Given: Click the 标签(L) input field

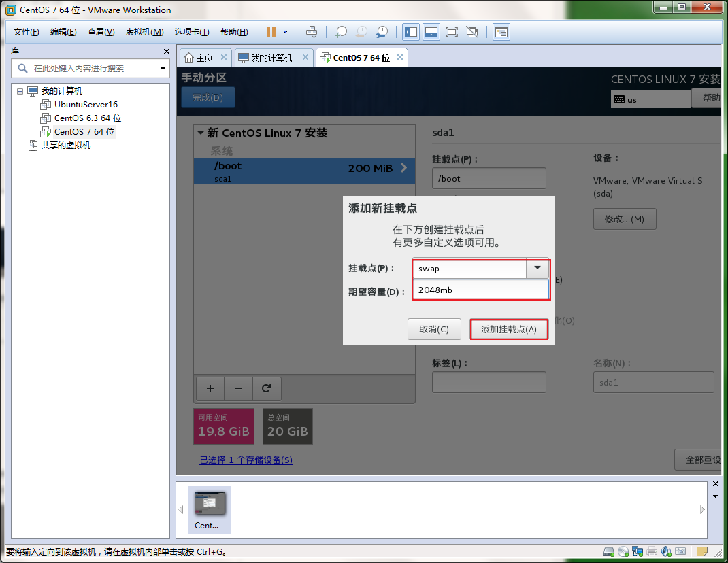Looking at the screenshot, I should click(489, 382).
